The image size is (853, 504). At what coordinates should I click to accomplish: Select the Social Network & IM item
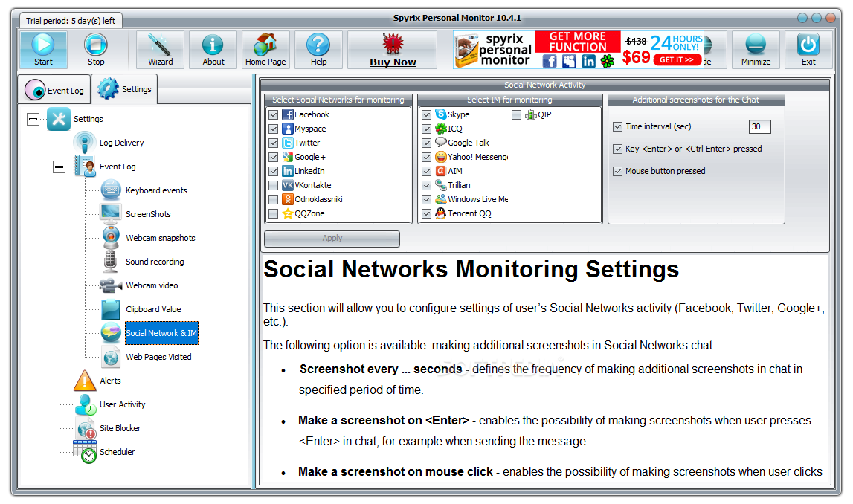[161, 333]
